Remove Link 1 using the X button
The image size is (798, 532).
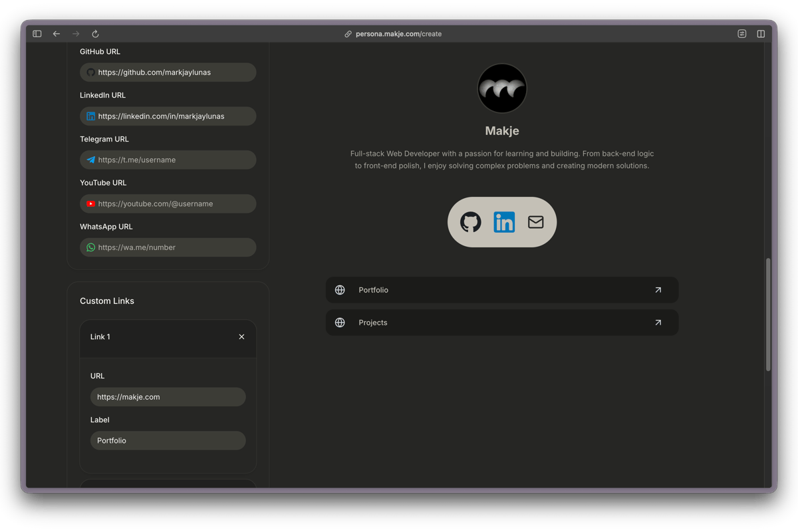pos(241,337)
